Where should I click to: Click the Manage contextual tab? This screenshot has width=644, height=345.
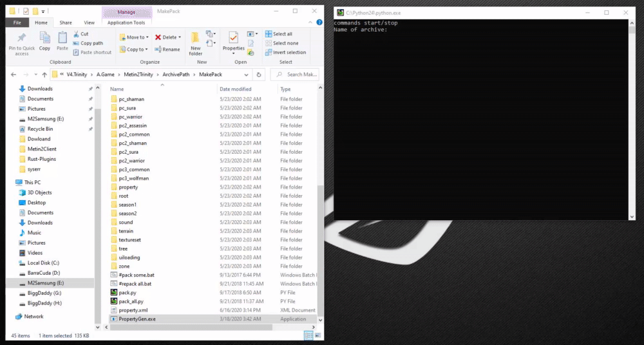(126, 12)
